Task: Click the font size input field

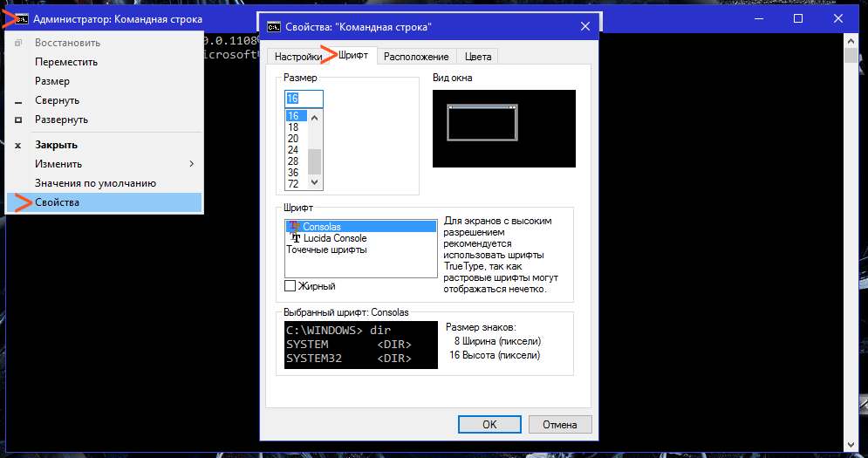Action: (x=304, y=99)
